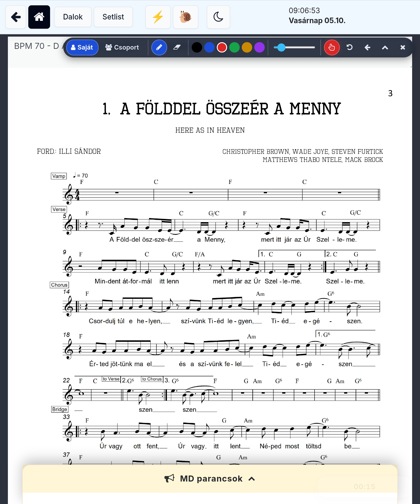Viewport: 420px width, 504px height.
Task: Toggle the red hand touch mode
Action: coord(332,47)
